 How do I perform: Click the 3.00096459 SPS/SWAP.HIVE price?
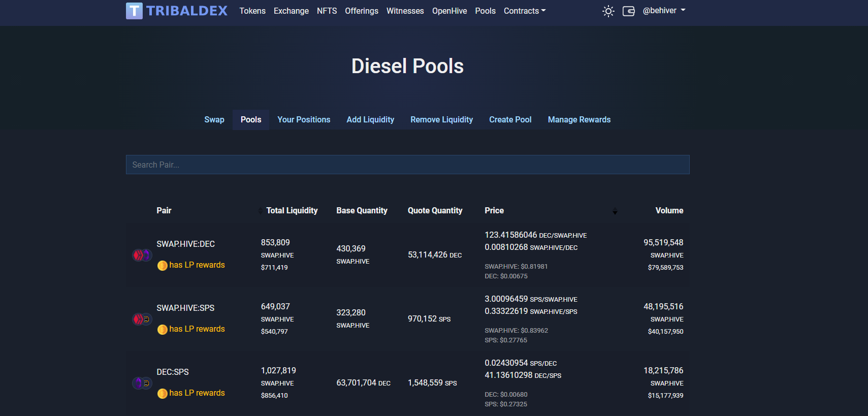click(531, 299)
